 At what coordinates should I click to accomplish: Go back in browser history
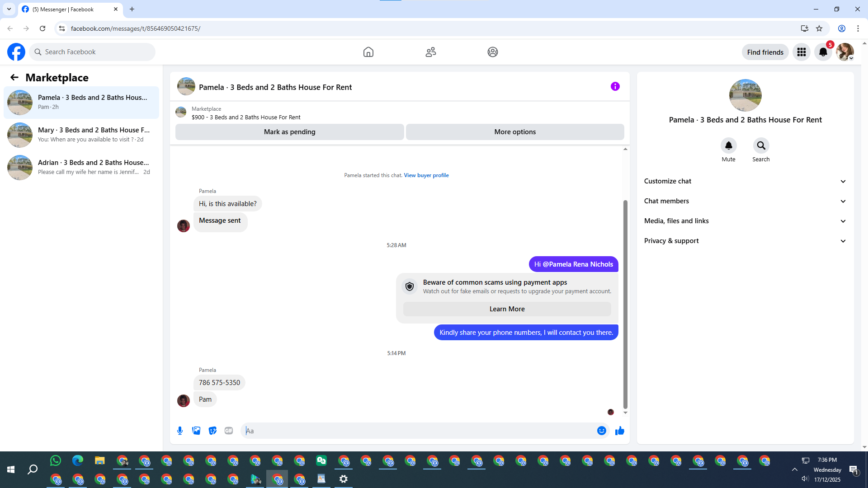coord(10,28)
